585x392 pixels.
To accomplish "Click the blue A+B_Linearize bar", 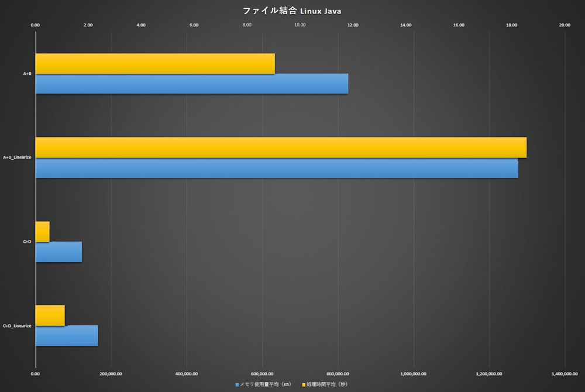I will pos(277,168).
